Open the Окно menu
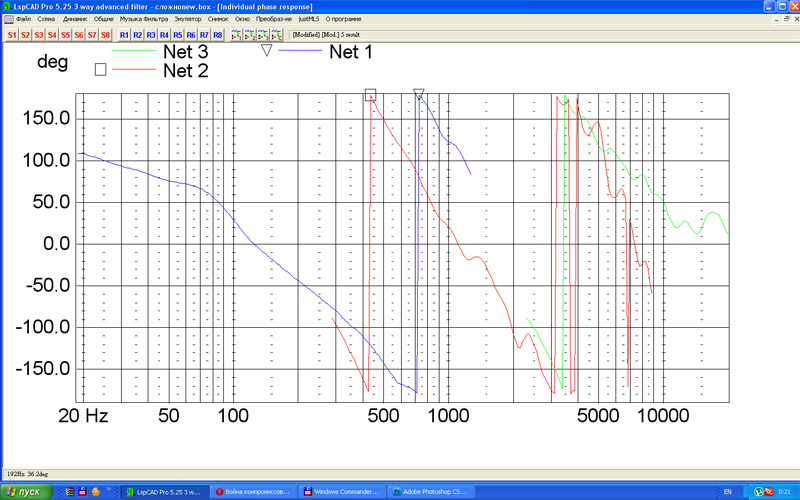 click(242, 19)
